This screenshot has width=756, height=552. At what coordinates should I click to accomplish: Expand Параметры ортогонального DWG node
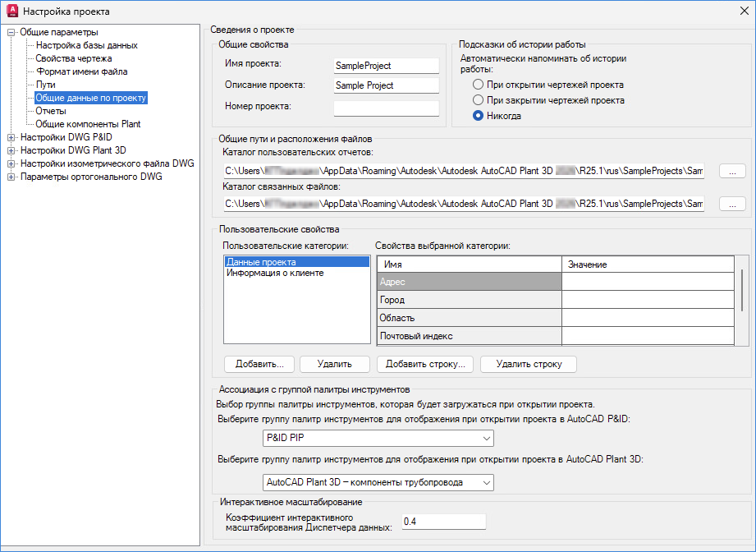click(11, 177)
